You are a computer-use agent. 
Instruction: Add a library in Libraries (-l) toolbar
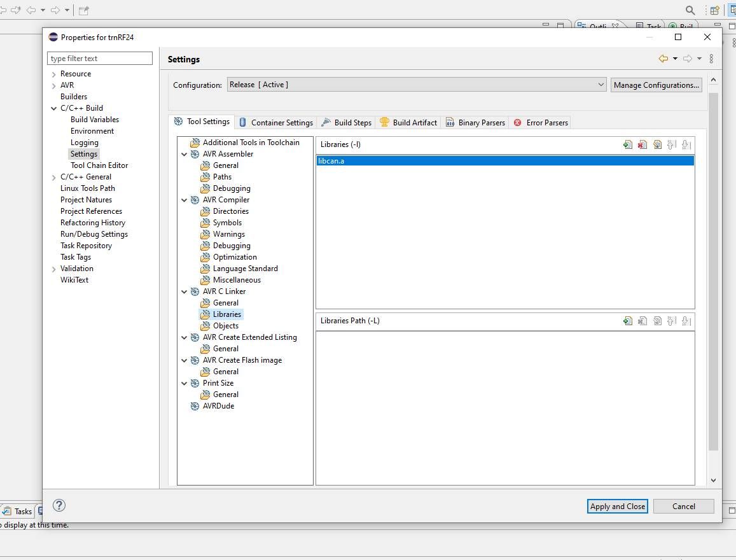coord(628,144)
